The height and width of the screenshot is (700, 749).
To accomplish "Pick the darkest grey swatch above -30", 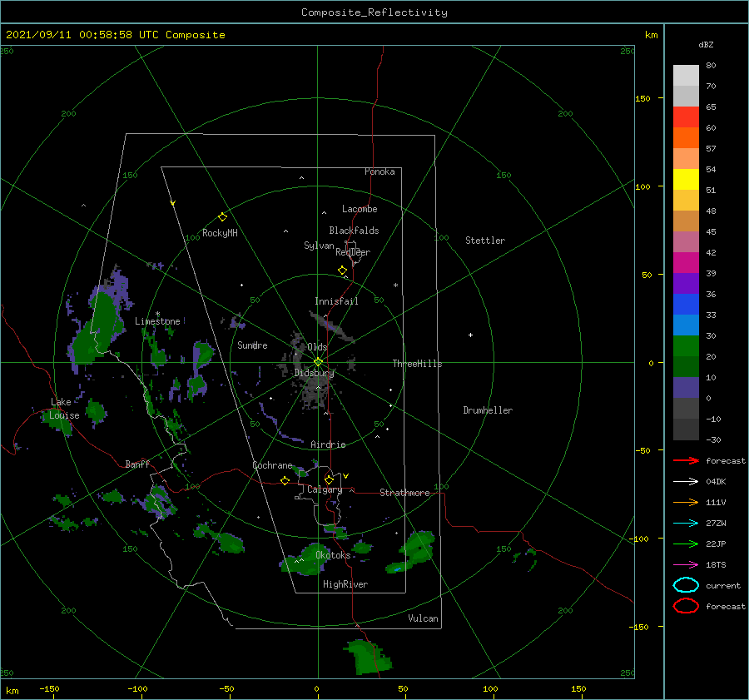I will click(x=686, y=429).
